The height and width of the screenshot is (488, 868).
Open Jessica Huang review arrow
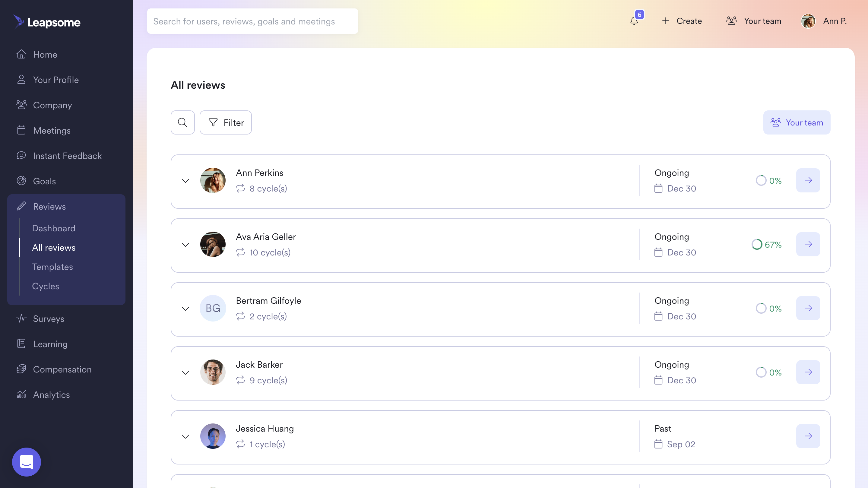808,436
